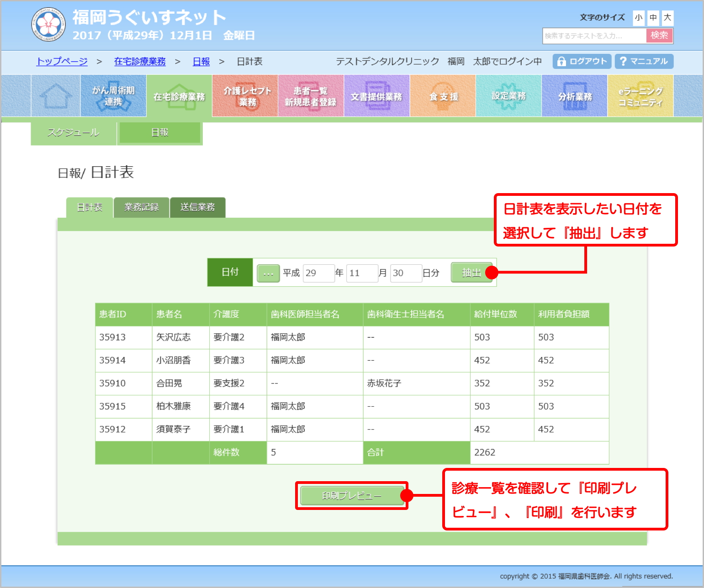Set text size to 中
The image size is (704, 588).
point(653,18)
